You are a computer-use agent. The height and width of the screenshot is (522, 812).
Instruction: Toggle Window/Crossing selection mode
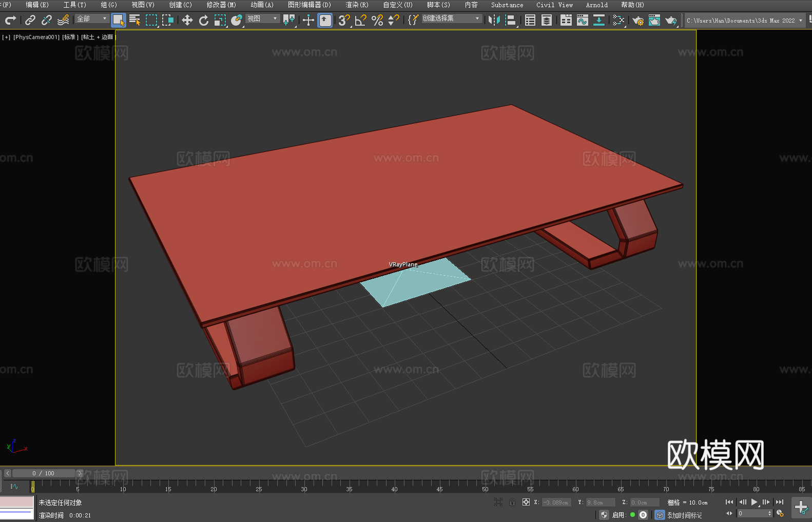(168, 20)
